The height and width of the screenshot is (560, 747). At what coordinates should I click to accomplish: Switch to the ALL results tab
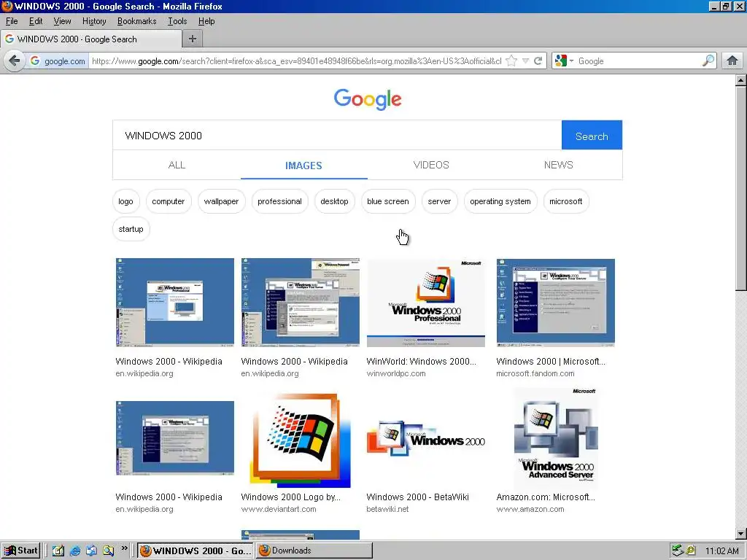(x=177, y=165)
